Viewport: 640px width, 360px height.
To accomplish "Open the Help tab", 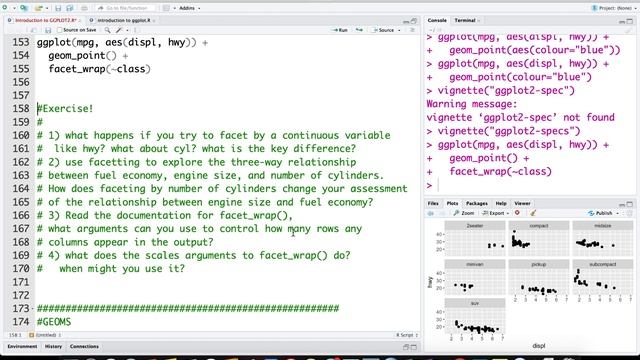I will pos(501,203).
